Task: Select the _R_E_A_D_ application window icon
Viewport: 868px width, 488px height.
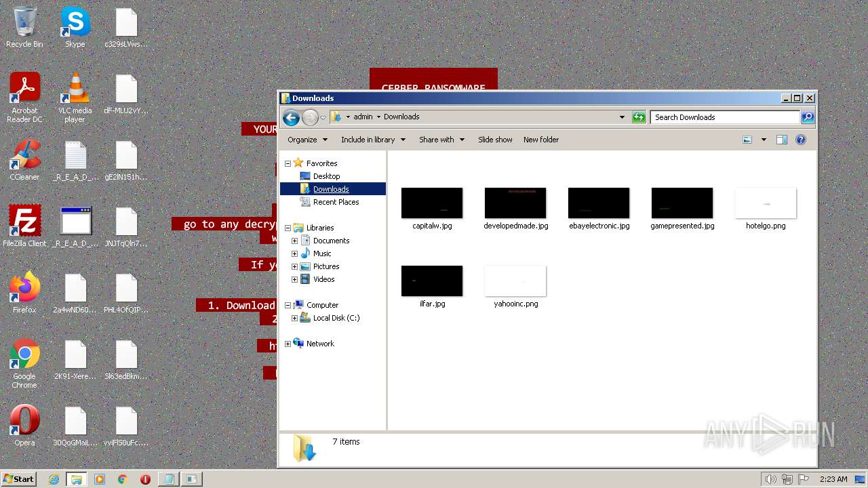Action: 75,227
